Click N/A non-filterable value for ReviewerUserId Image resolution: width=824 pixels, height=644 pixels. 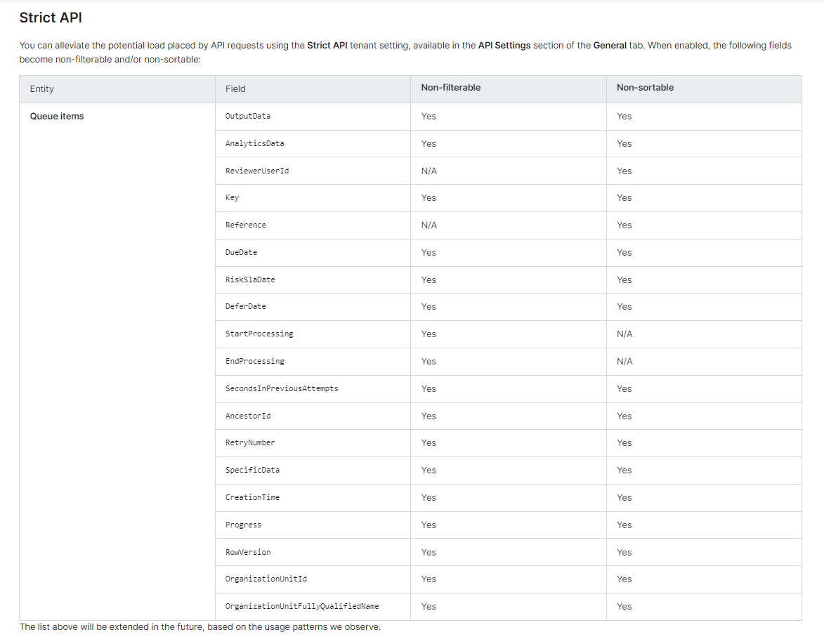429,171
